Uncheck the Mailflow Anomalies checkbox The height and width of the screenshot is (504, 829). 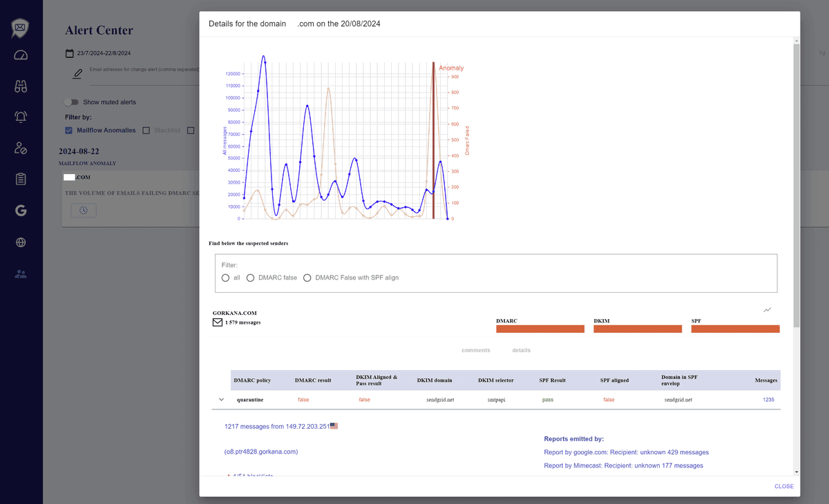69,130
